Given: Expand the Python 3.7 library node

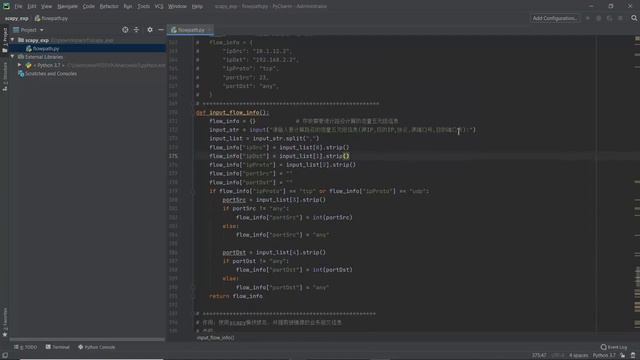Looking at the screenshot, I should click(19, 65).
